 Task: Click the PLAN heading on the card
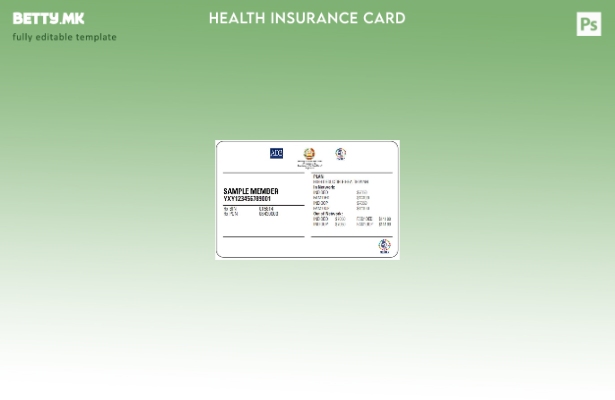point(318,176)
